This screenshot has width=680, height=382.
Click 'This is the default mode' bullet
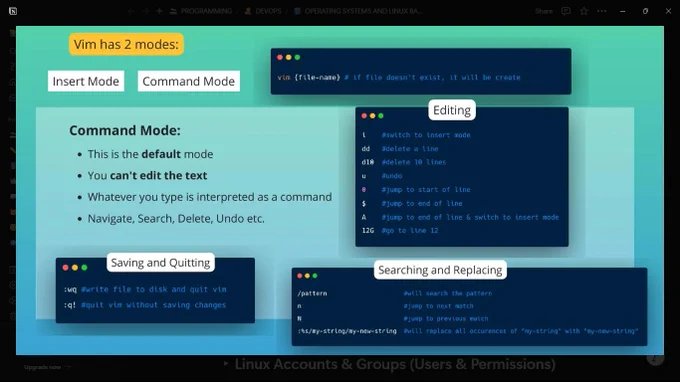[150, 154]
